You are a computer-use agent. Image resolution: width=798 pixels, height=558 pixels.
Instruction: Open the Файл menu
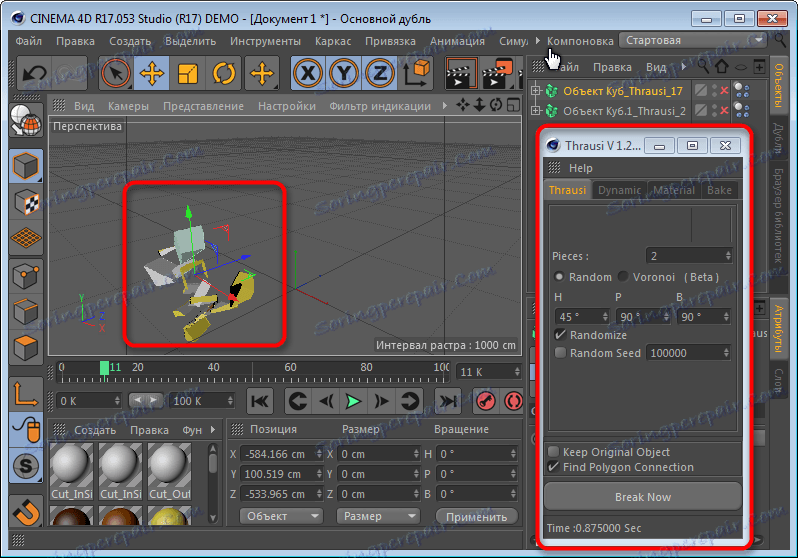[x=28, y=41]
